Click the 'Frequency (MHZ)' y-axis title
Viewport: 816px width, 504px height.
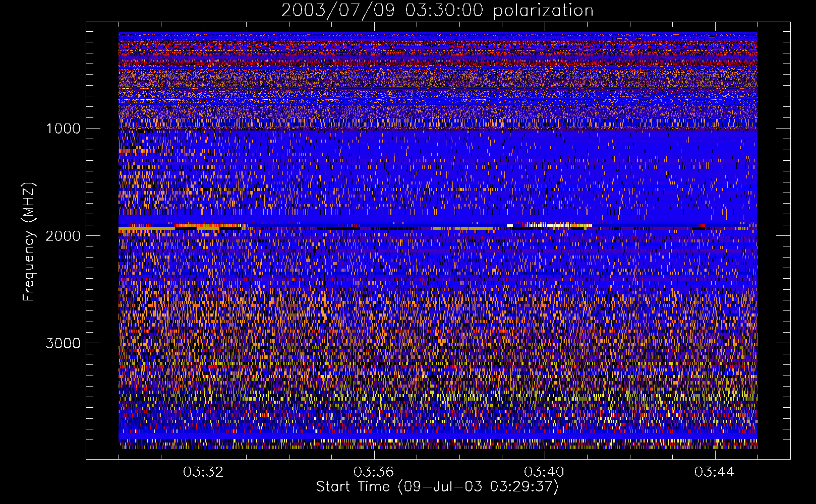(29, 242)
